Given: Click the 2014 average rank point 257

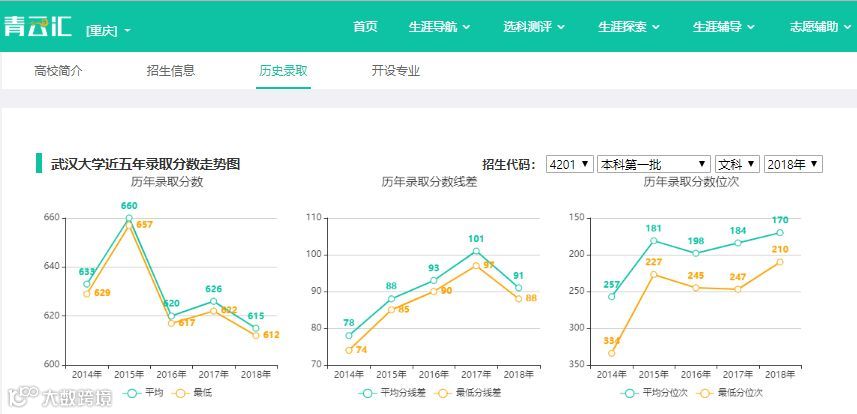Looking at the screenshot, I should point(612,296).
